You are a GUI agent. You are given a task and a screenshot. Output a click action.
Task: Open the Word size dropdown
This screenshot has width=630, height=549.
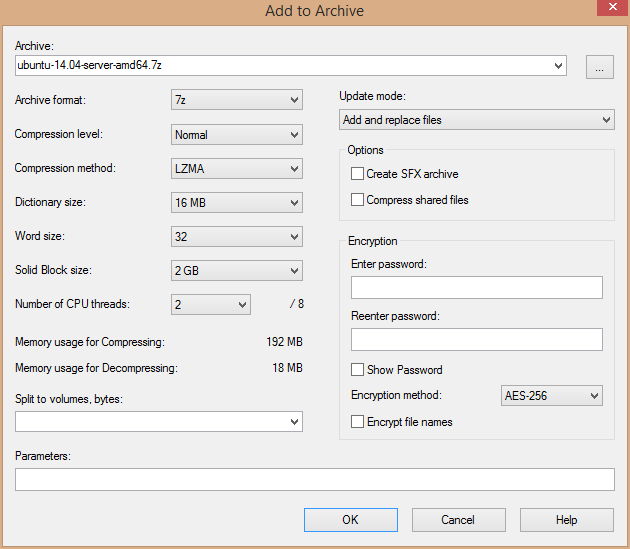point(237,236)
